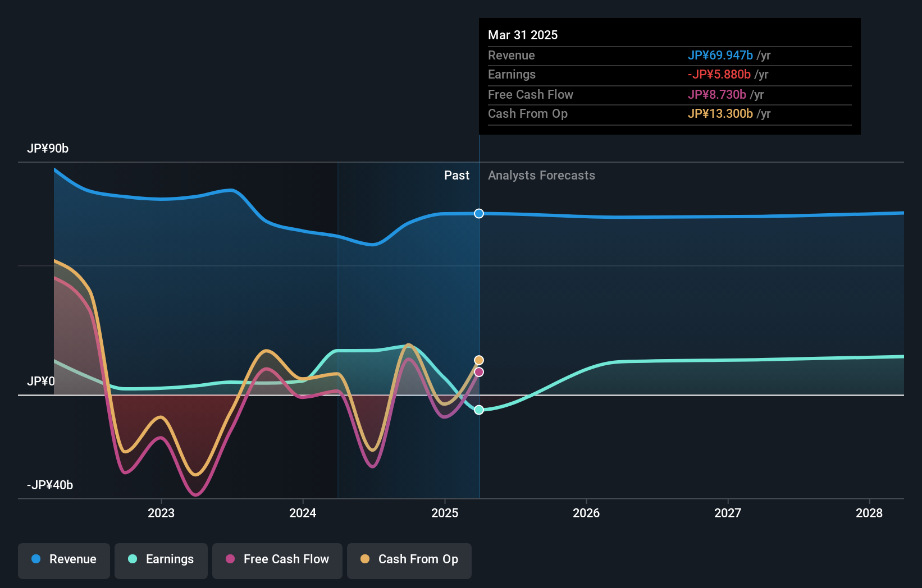Toggle the Earnings legend item
Viewport: 922px width, 588px height.
[x=161, y=561]
